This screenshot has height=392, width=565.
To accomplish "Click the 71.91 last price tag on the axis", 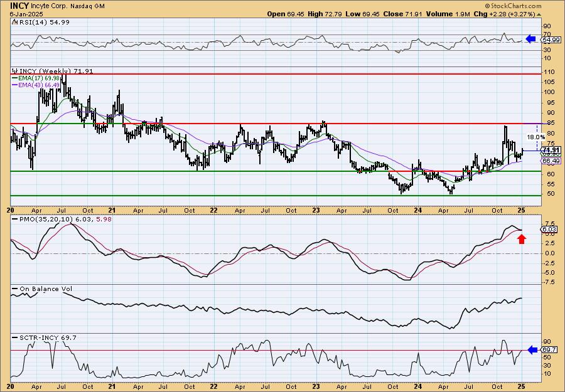I will [x=552, y=150].
